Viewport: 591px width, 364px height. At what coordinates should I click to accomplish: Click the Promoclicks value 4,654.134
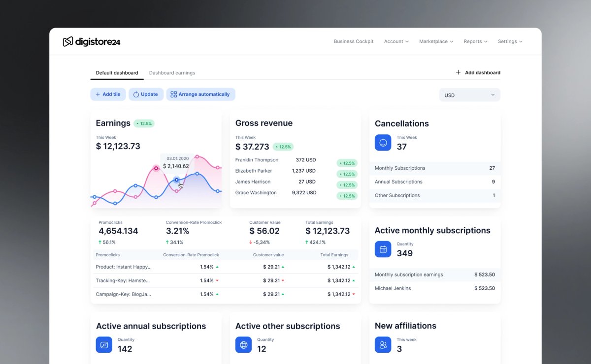coord(118,231)
